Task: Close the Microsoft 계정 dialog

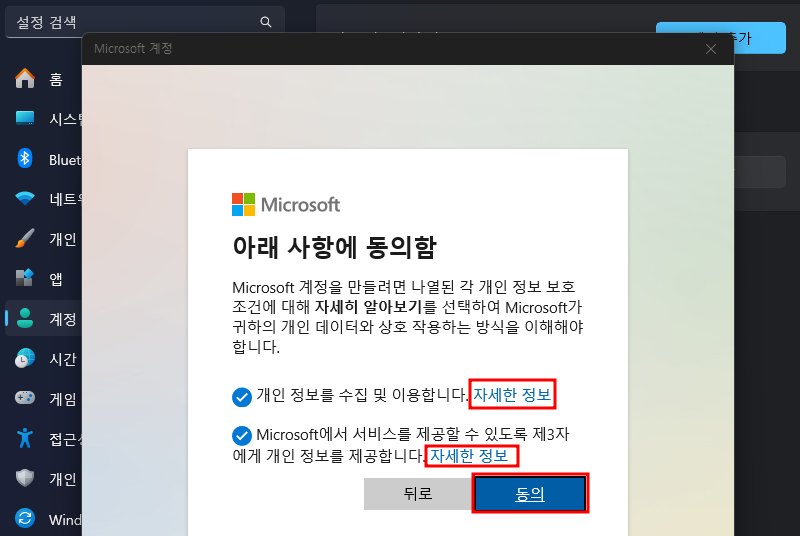Action: point(711,49)
